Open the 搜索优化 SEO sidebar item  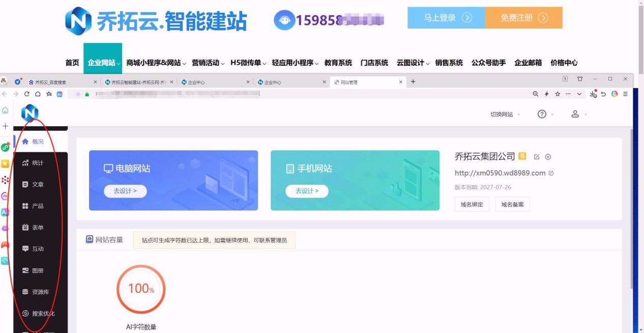coord(41,314)
